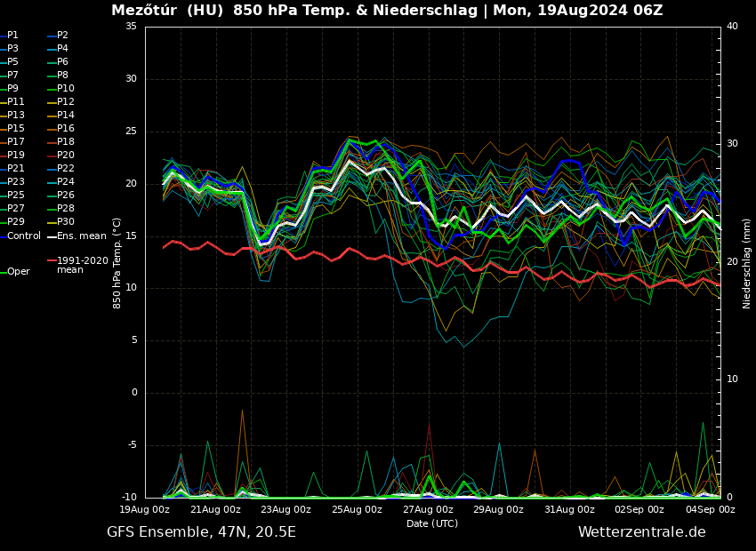756x551 pixels.
Task: Click the Oper legend label
Action: tap(18, 272)
